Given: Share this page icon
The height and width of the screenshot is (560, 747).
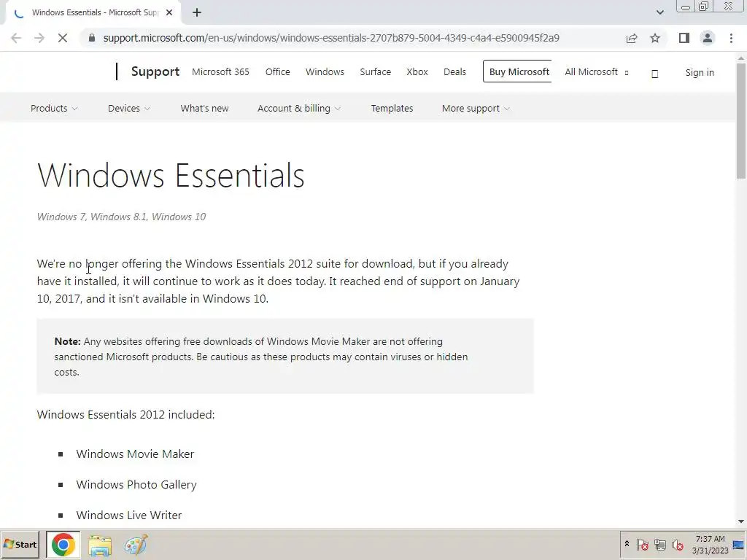Looking at the screenshot, I should click(632, 38).
